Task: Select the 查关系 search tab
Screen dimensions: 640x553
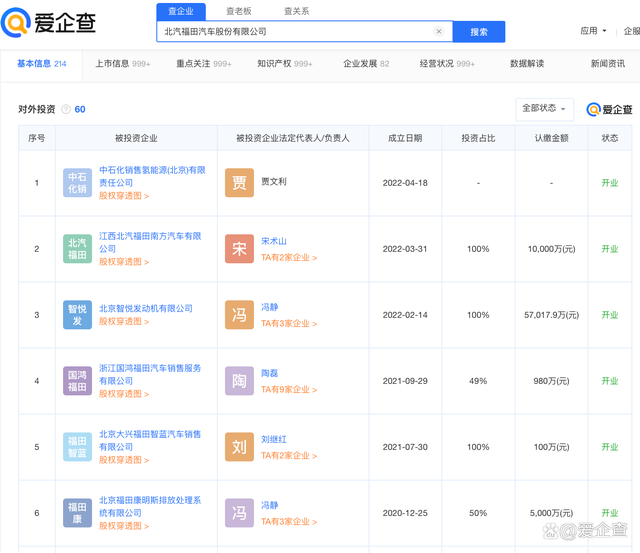Action: click(x=296, y=11)
